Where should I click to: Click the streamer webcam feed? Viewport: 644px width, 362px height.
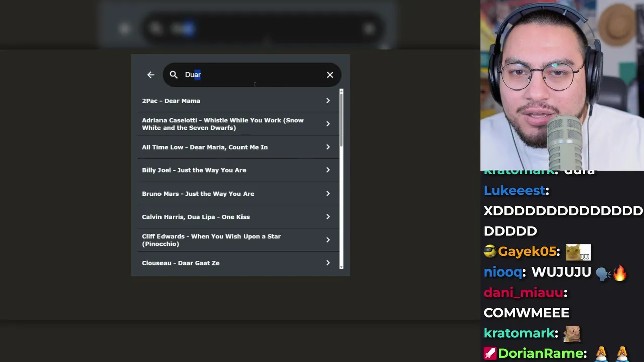(x=562, y=85)
